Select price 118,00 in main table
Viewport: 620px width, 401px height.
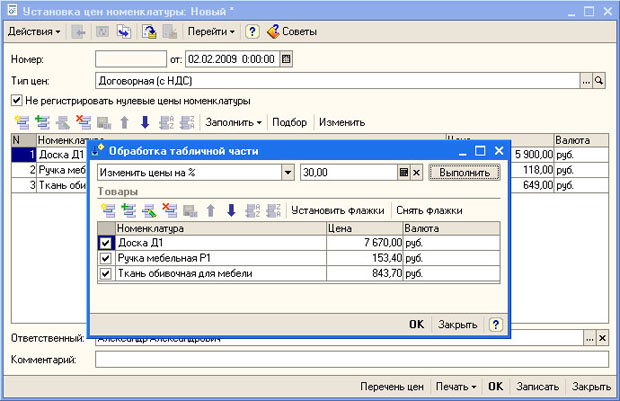[532, 170]
